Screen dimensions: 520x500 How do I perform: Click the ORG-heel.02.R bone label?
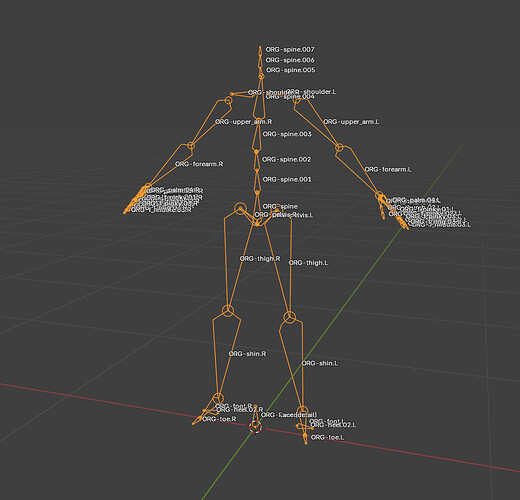240,410
